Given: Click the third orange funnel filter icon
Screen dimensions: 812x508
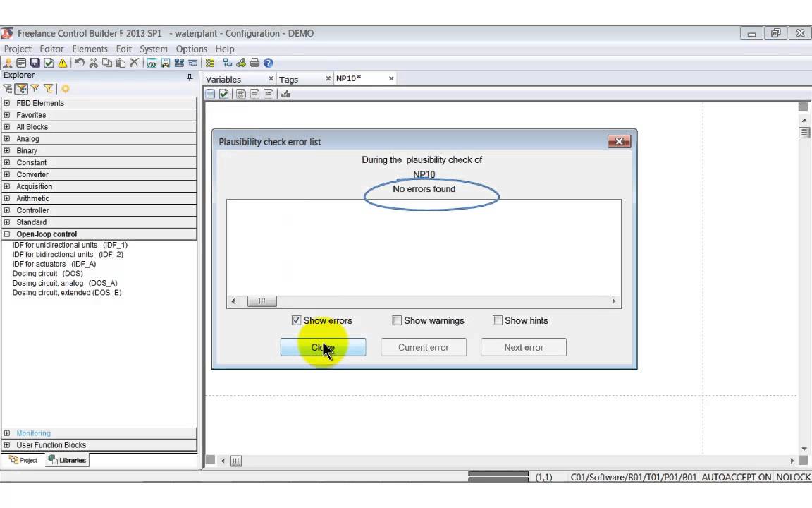Looking at the screenshot, I should pos(35,89).
